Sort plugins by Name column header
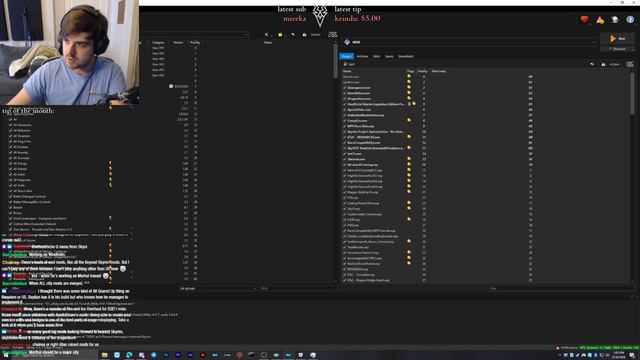Viewport: 640px width, 360px height. coord(347,71)
